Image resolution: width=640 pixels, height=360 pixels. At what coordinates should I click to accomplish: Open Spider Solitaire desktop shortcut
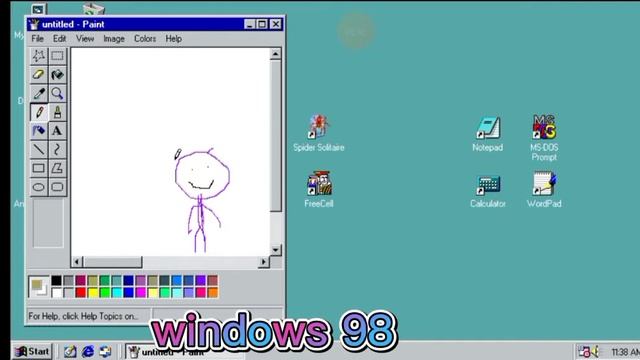318,133
